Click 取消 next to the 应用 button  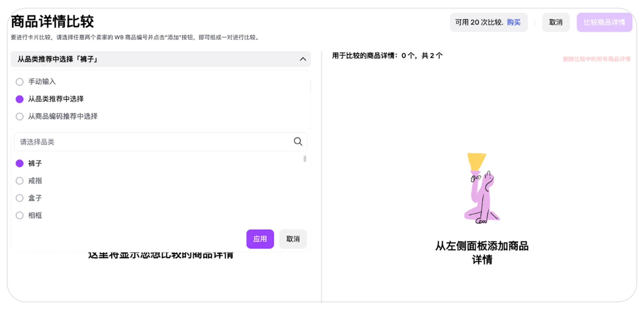(x=293, y=239)
